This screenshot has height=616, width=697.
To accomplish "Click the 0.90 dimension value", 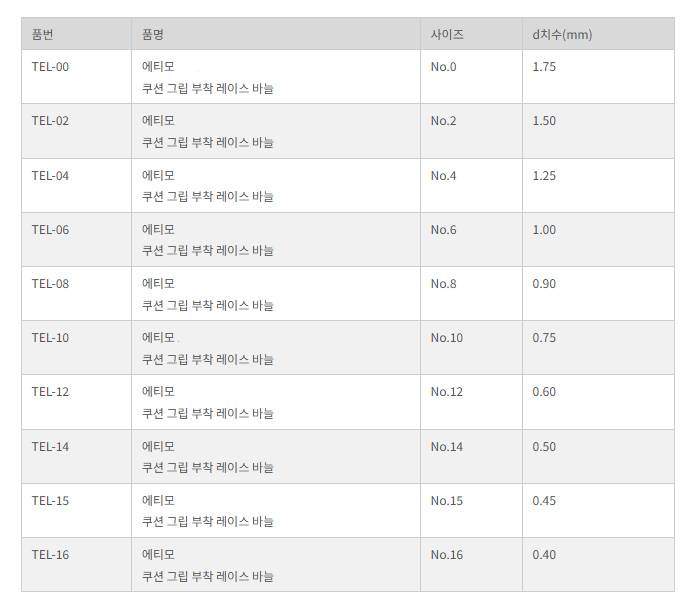I will [x=544, y=284].
